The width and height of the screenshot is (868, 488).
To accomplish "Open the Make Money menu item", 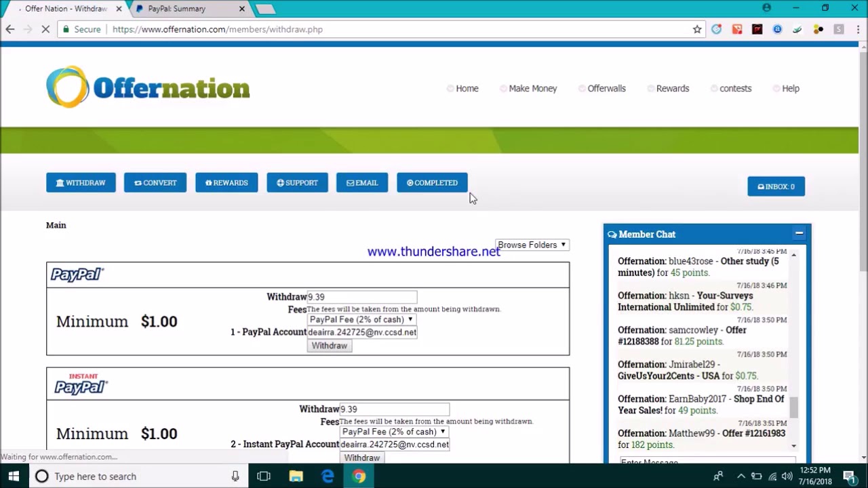I will (533, 88).
